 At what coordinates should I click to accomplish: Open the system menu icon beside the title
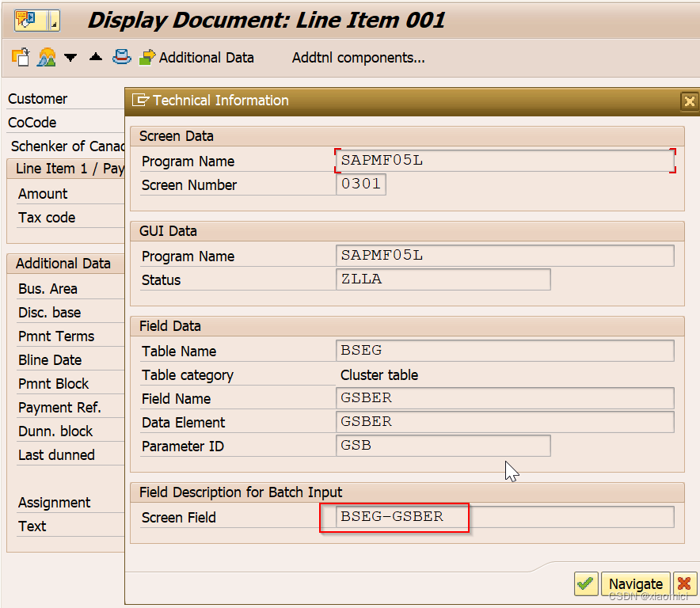36,21
